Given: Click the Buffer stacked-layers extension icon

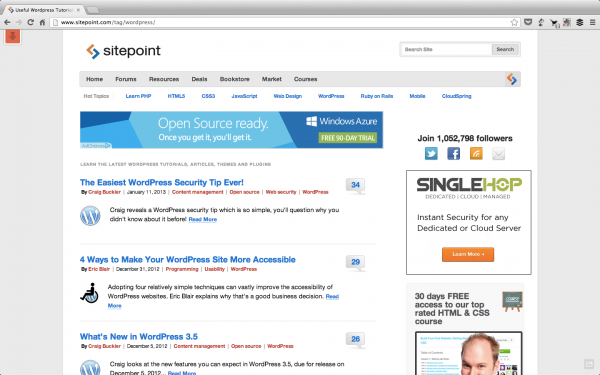Looking at the screenshot, I should [x=580, y=22].
